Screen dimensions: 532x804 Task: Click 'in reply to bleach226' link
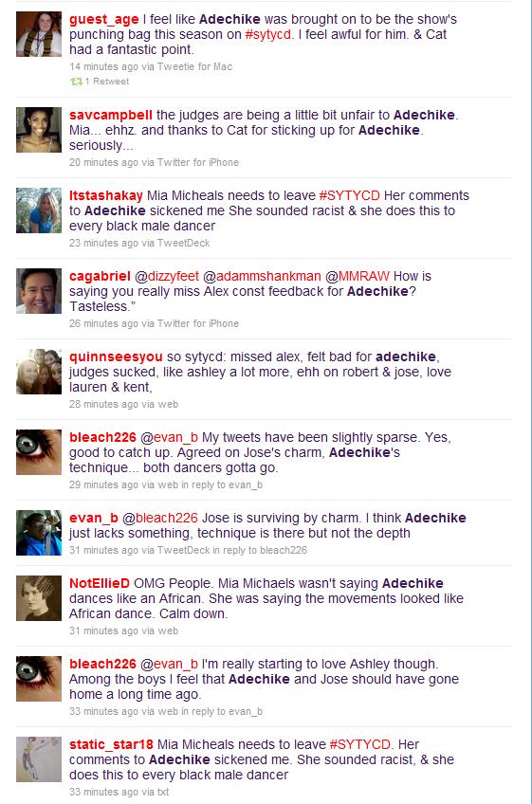260,550
